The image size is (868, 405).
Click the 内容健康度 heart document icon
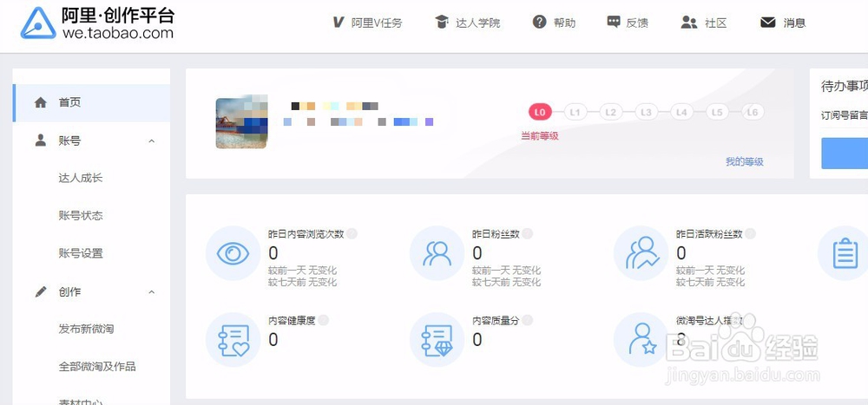tap(233, 340)
